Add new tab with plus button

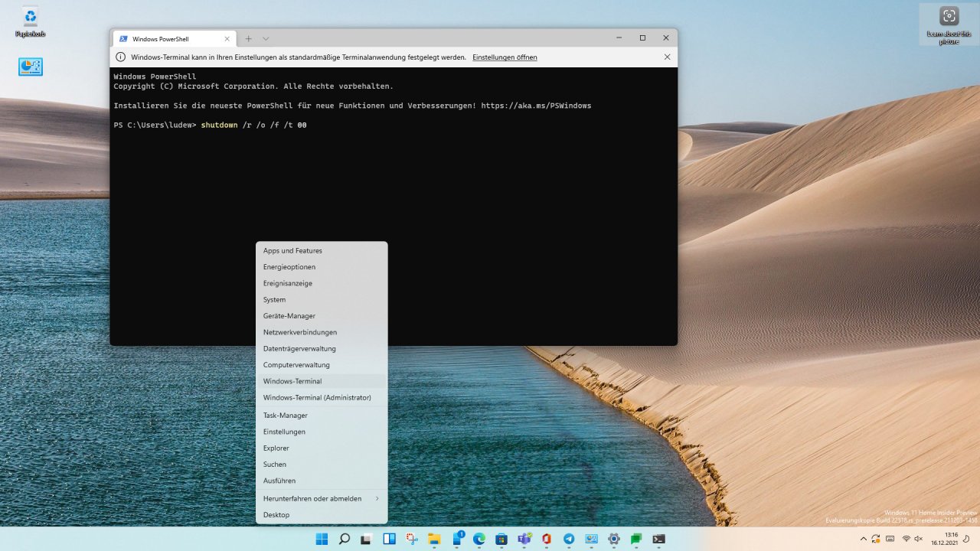point(248,38)
